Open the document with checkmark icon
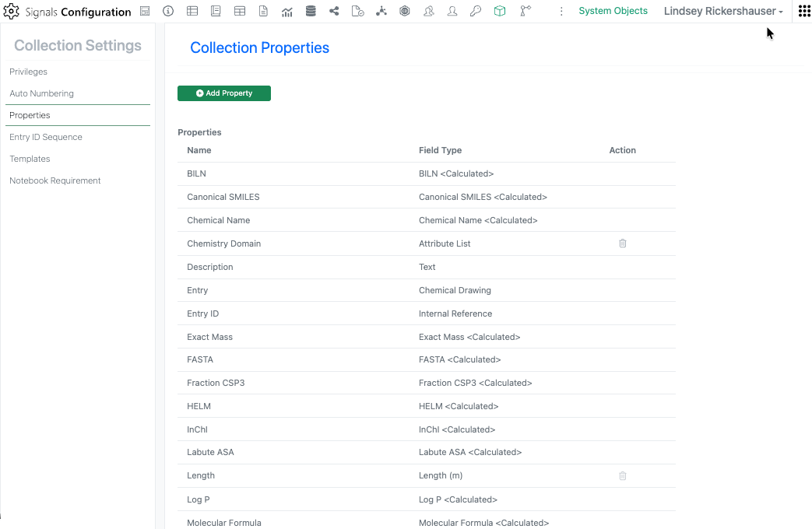The height and width of the screenshot is (529, 812). tap(358, 11)
